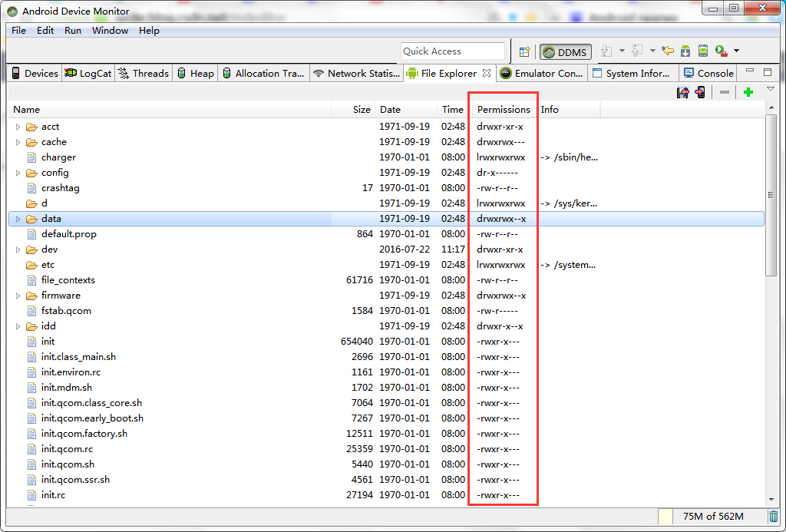
Task: Open the external tools dropdown arrow
Action: 736,51
